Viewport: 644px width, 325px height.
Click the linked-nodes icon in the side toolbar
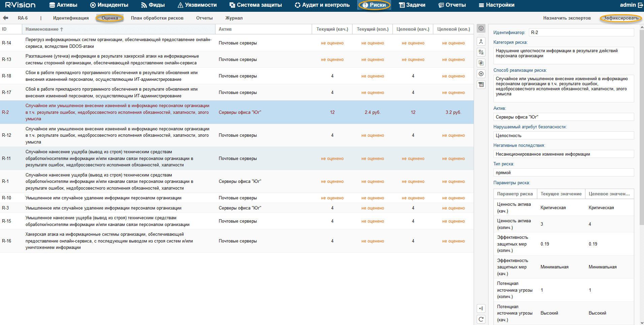[481, 52]
